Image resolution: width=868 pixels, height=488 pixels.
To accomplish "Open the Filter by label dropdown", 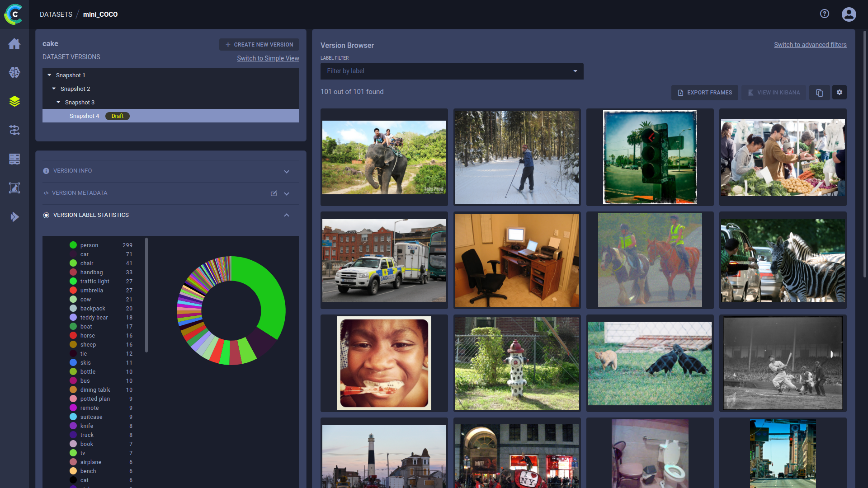I will (452, 71).
